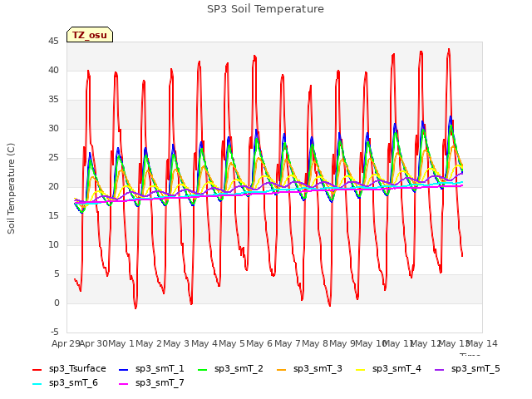The image size is (532, 399).
Task: Click the Apr 30 x-axis tick label
Action: 94,343
